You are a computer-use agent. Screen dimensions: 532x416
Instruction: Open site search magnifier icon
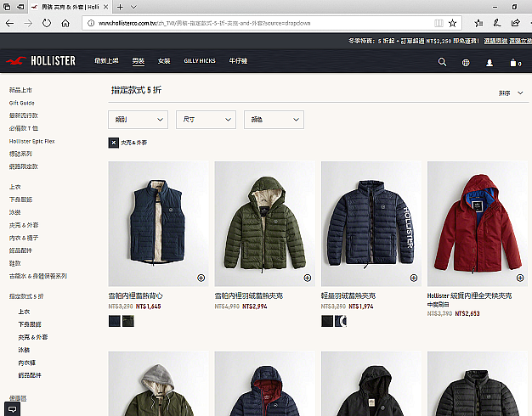pyautogui.click(x=442, y=62)
